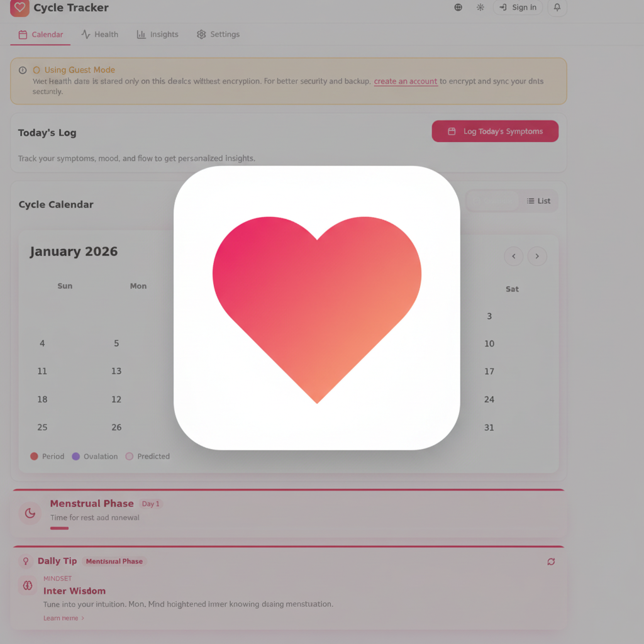Image resolution: width=644 pixels, height=644 pixels.
Task: Select the Calendar tab
Action: click(41, 35)
